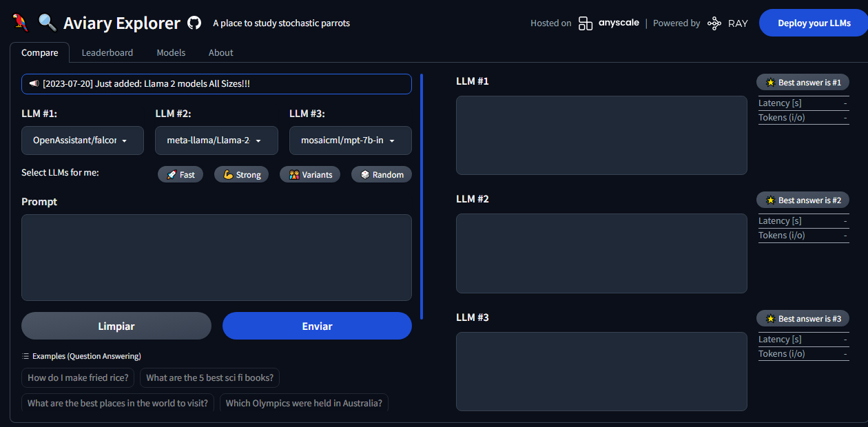Select the "How do I make fried rice?" example
This screenshot has width=868, height=427.
(x=78, y=377)
